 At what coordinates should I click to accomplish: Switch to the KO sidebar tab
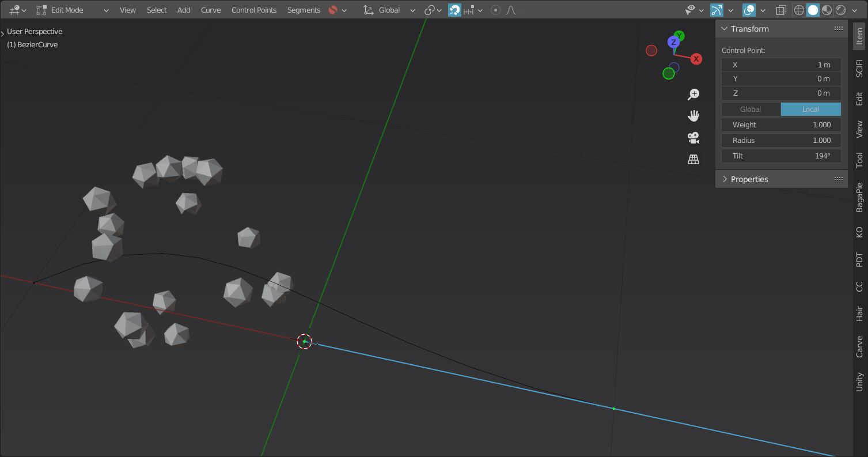(859, 232)
